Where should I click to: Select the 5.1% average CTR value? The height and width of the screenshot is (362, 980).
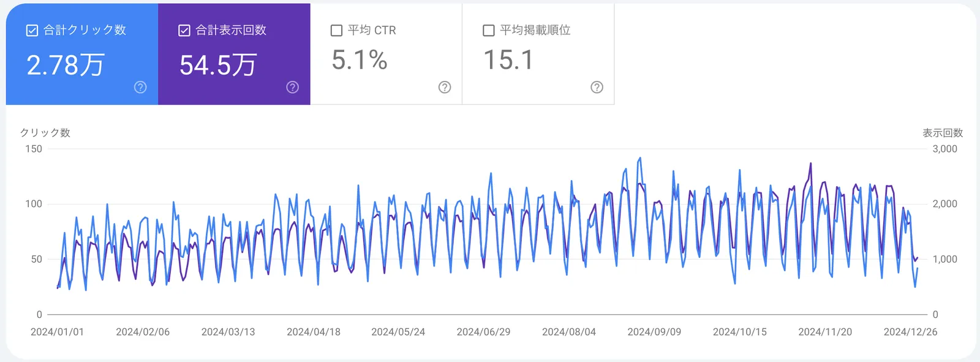pos(360,60)
